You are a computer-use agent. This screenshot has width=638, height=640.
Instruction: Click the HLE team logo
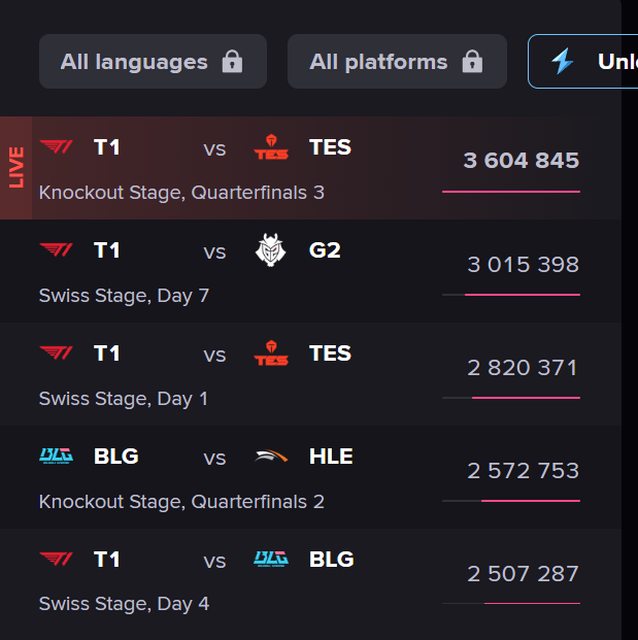click(x=271, y=456)
